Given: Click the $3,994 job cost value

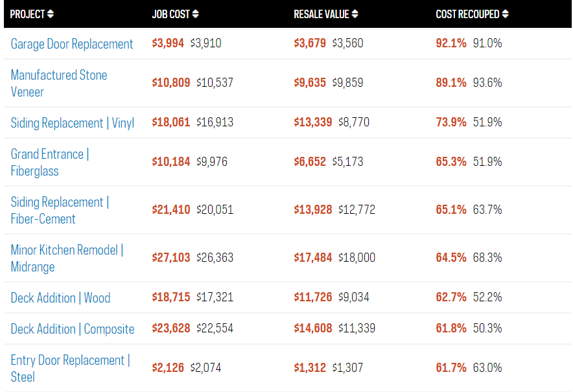Looking at the screenshot, I should (x=168, y=43).
